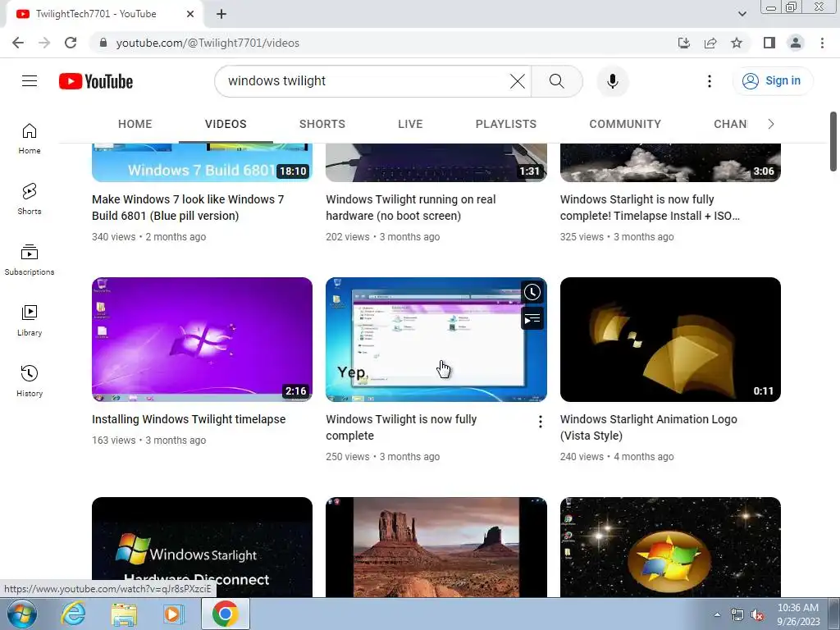Open Windows Media Player from the taskbar

[x=173, y=614]
